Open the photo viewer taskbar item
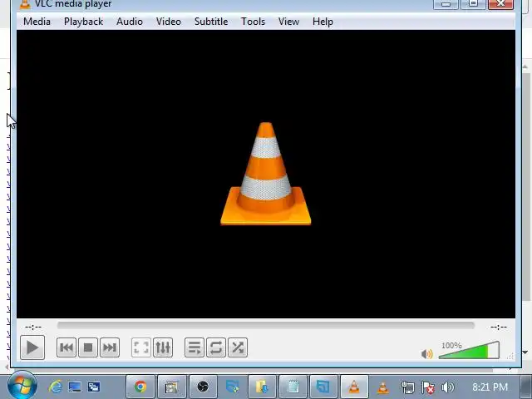Viewport: 532px width, 399px height. tap(172, 387)
